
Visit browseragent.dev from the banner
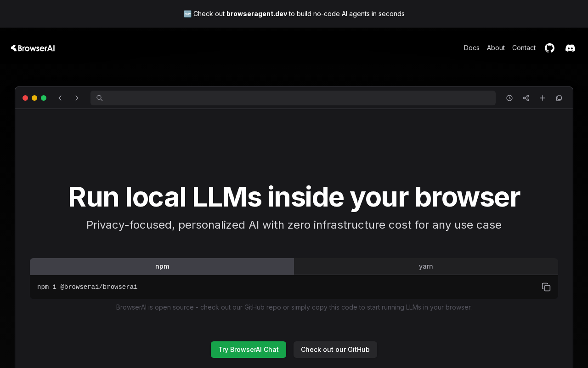pos(257,14)
